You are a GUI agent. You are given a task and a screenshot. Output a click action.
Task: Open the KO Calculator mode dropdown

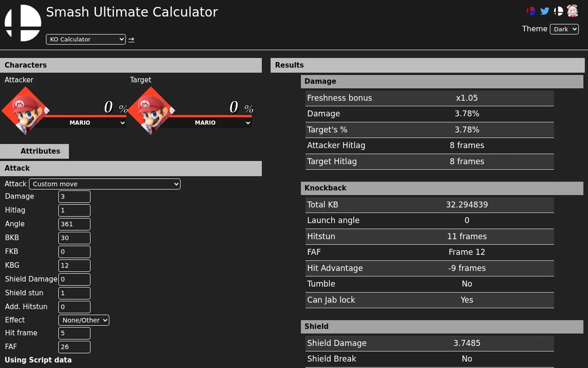86,40
